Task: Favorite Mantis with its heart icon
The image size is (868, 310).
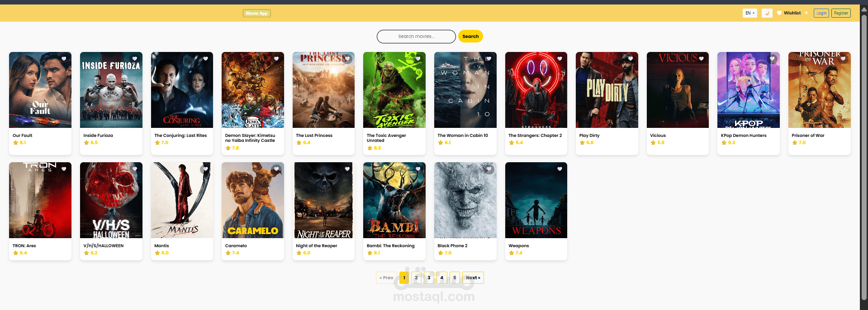Action: tap(205, 169)
